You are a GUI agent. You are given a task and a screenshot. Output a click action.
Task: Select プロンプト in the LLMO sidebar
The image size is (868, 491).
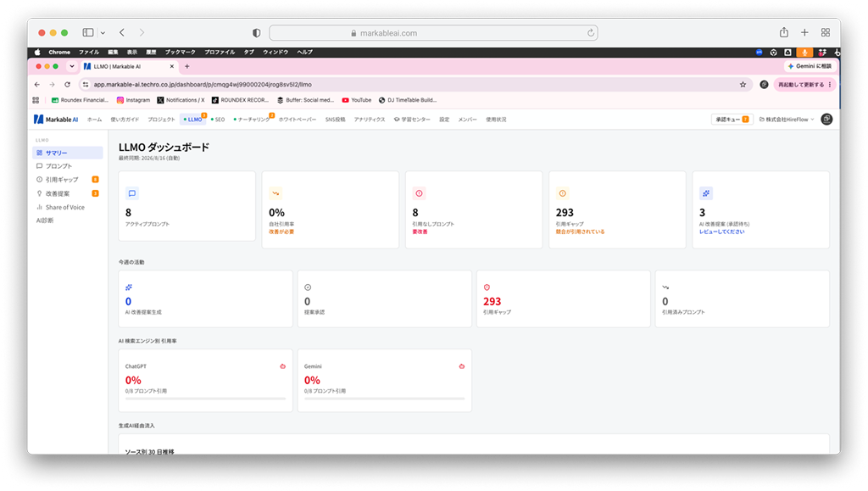68,166
